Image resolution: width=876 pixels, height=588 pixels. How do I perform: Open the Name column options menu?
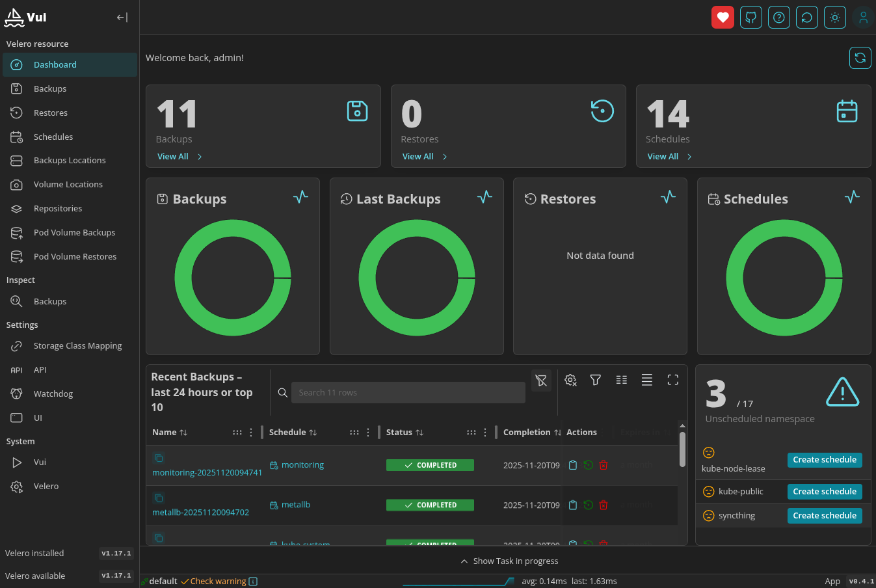coord(251,433)
